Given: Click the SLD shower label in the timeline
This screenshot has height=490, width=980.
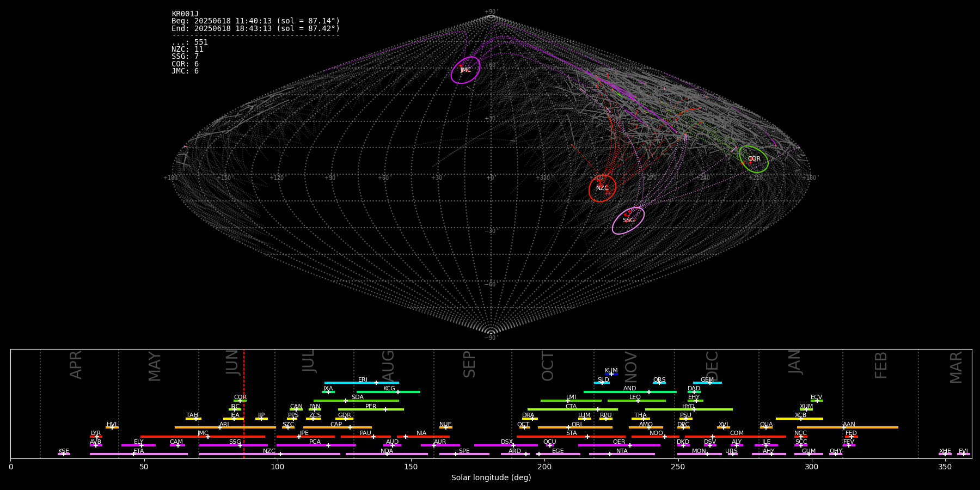Looking at the screenshot, I should [603, 380].
